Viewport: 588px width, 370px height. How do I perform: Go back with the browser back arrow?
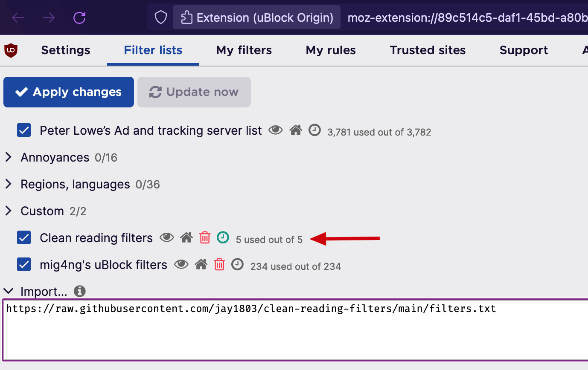pyautogui.click(x=18, y=17)
